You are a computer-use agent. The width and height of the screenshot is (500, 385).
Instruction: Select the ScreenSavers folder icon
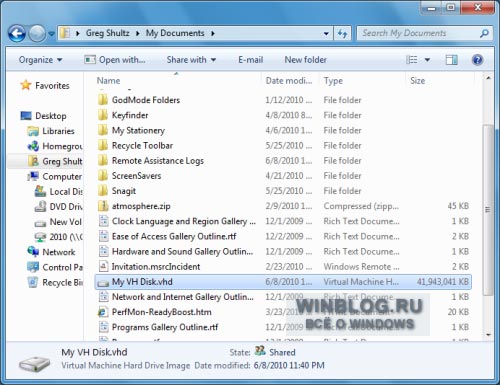click(103, 176)
